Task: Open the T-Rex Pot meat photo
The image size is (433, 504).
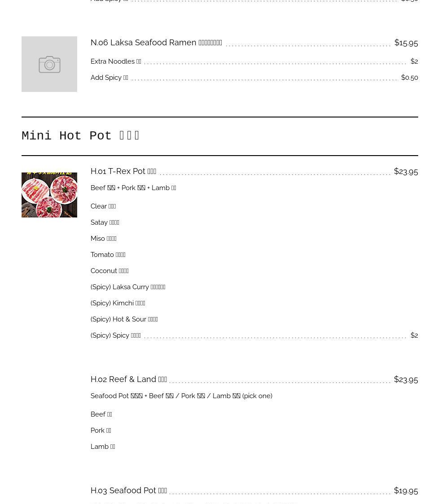Action: (49, 195)
